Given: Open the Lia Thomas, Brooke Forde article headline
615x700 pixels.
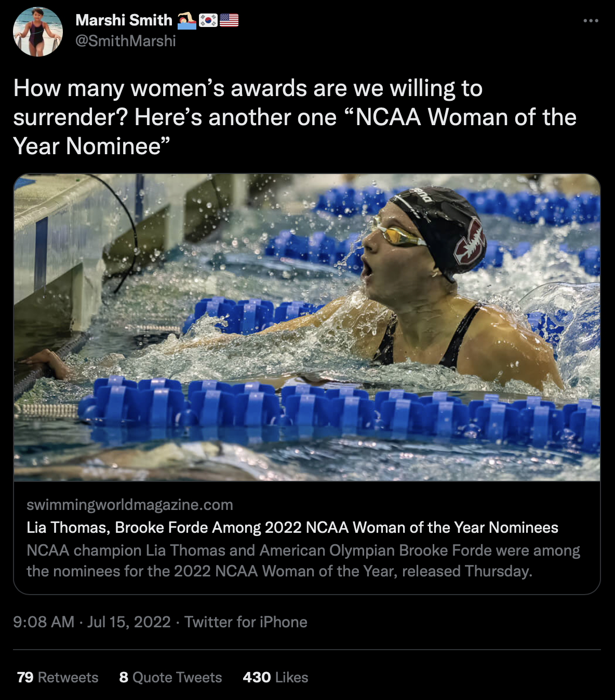Looking at the screenshot, I should click(292, 528).
